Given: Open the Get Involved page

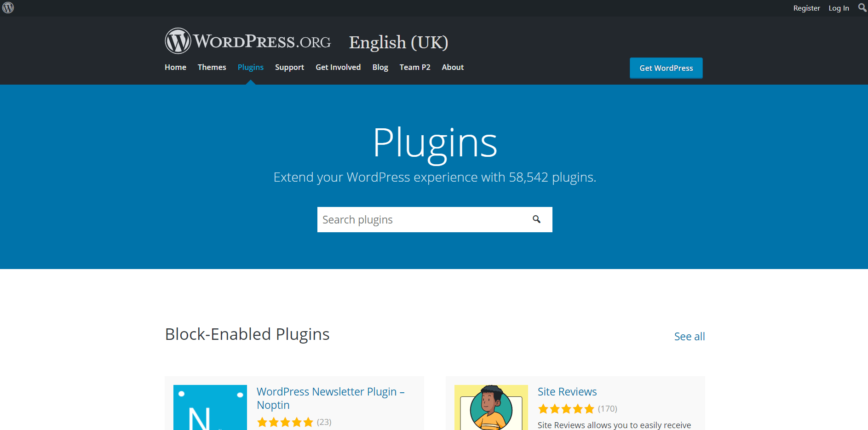Looking at the screenshot, I should coord(338,67).
